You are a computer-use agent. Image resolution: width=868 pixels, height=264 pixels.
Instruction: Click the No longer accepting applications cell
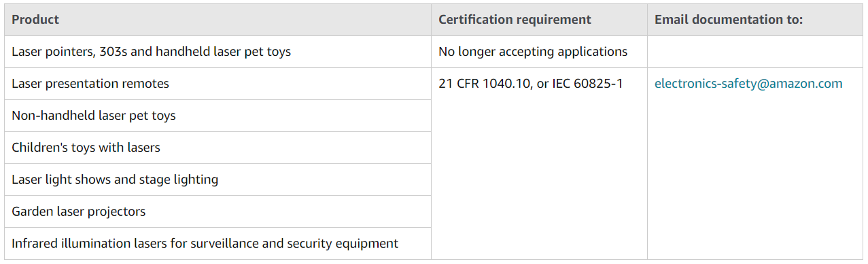pos(539,52)
